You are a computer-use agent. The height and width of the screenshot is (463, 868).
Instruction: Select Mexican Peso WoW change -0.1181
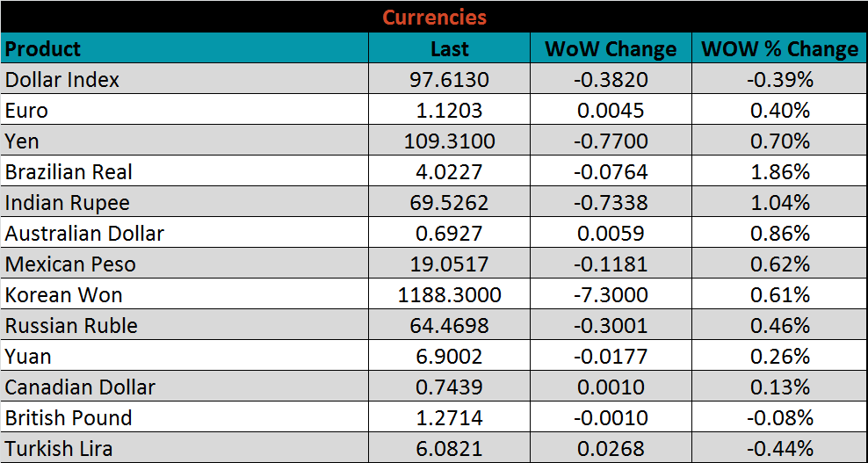(611, 264)
